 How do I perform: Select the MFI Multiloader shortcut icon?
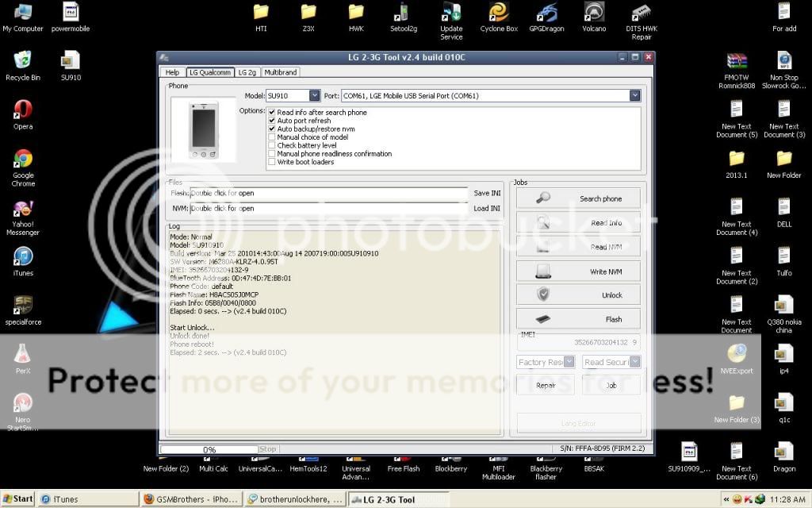click(x=499, y=467)
